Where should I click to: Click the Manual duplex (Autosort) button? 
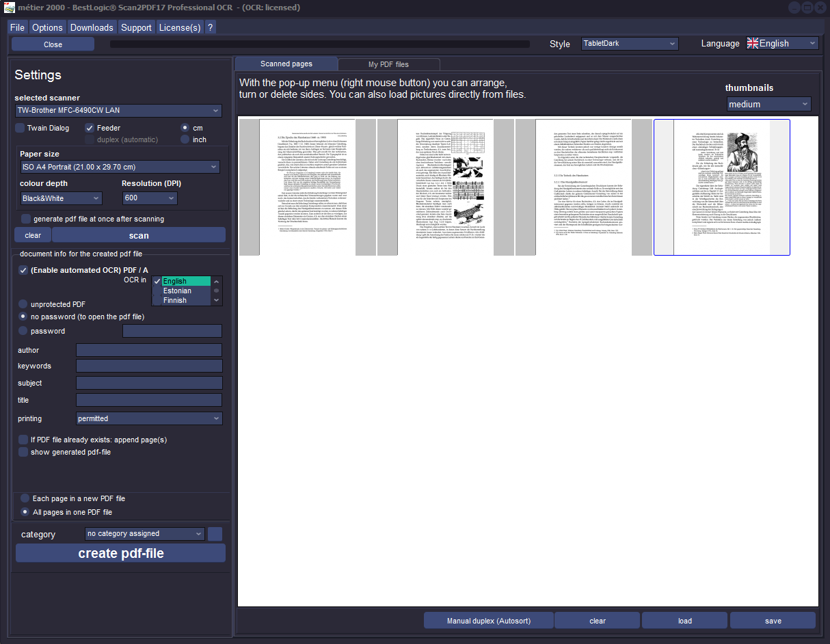point(489,621)
